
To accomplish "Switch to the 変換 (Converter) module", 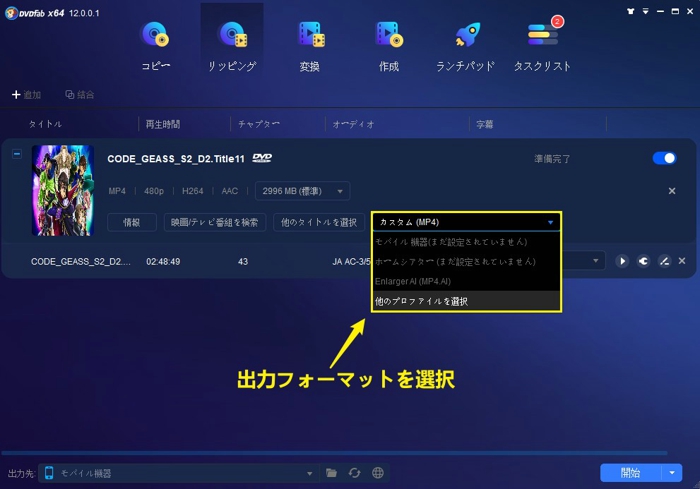I will pyautogui.click(x=309, y=45).
